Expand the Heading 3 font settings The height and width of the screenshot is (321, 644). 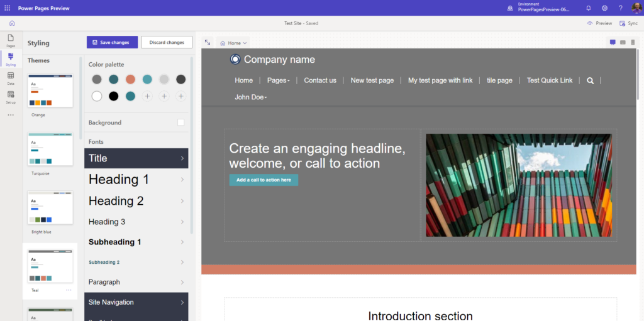pyautogui.click(x=136, y=222)
